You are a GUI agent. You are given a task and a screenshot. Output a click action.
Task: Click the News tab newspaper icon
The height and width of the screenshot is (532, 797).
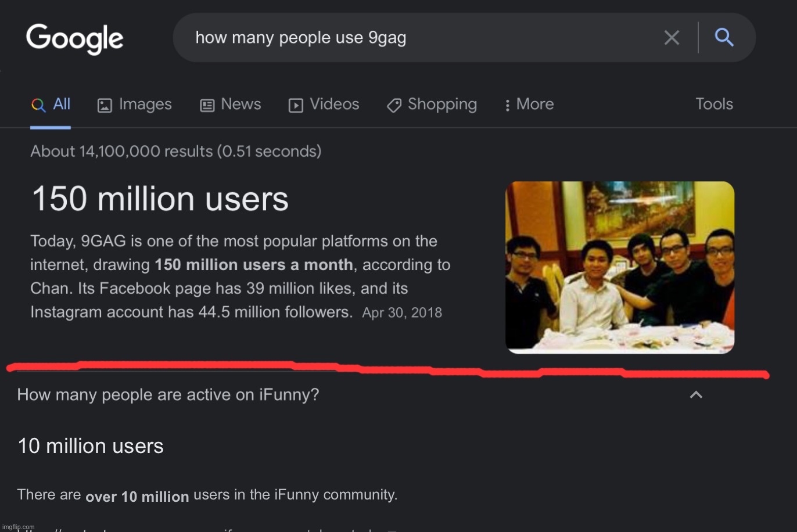coord(207,105)
